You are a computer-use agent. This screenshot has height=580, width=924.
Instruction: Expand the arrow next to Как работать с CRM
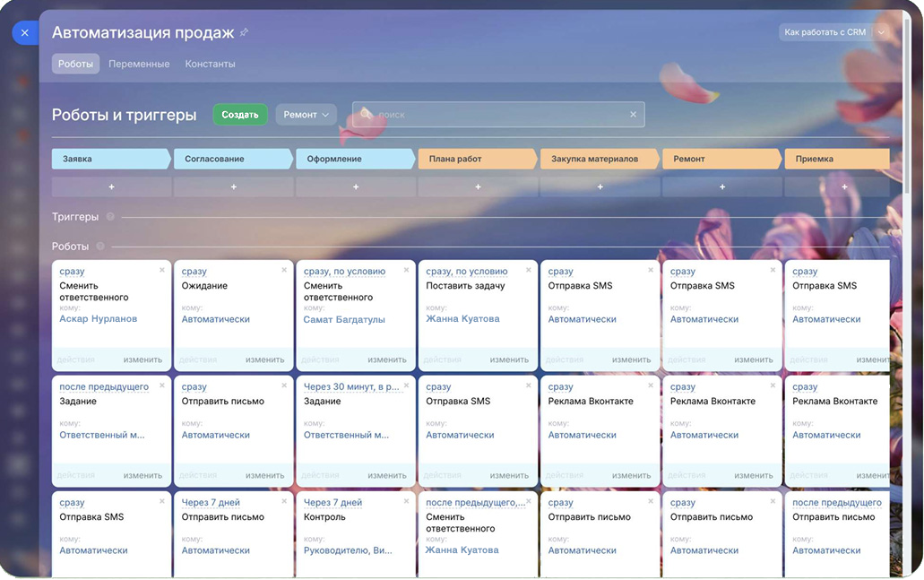pos(881,32)
